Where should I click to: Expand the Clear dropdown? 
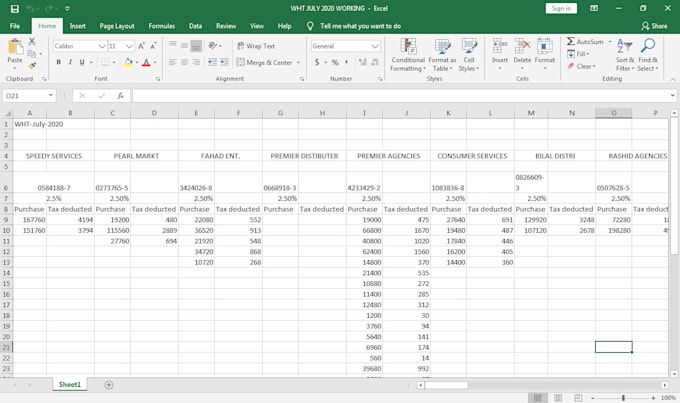pyautogui.click(x=594, y=66)
